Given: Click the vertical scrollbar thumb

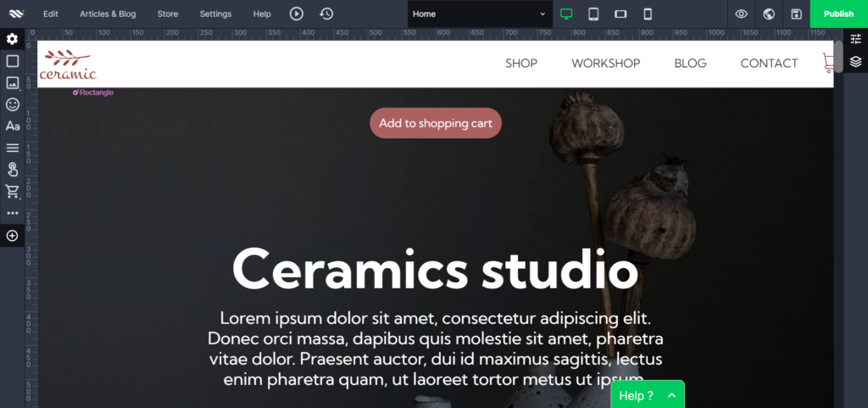Looking at the screenshot, I should click(x=838, y=57).
